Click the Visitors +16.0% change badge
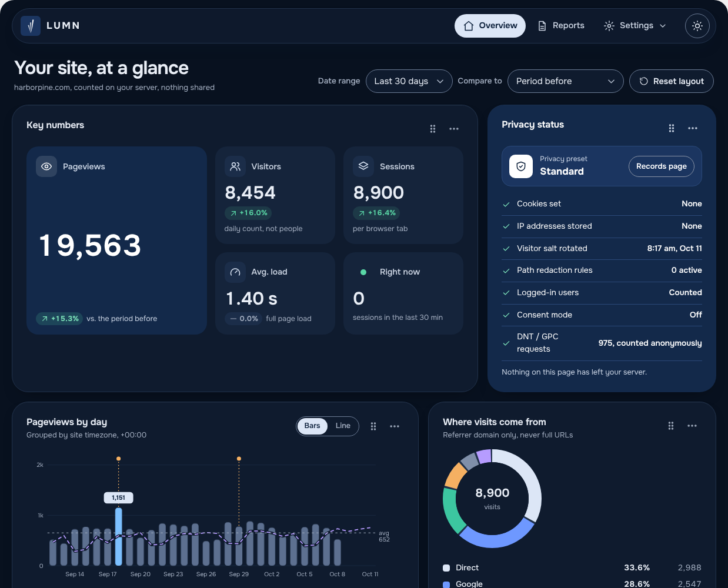Image resolution: width=728 pixels, height=588 pixels. 248,213
